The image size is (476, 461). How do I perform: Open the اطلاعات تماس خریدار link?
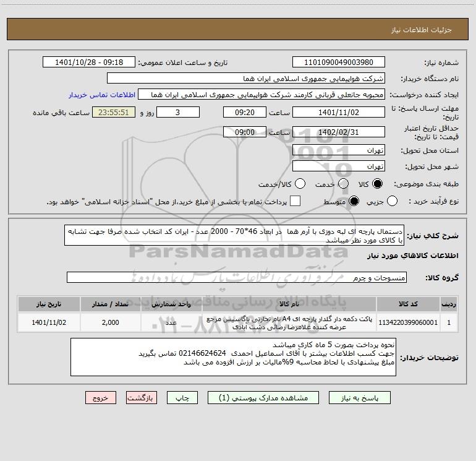pos(102,95)
